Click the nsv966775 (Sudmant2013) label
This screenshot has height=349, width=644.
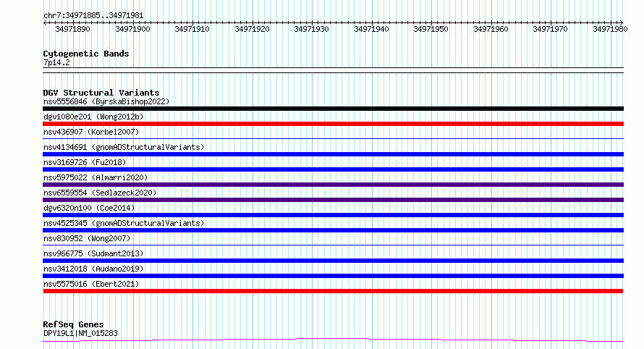[x=93, y=253]
